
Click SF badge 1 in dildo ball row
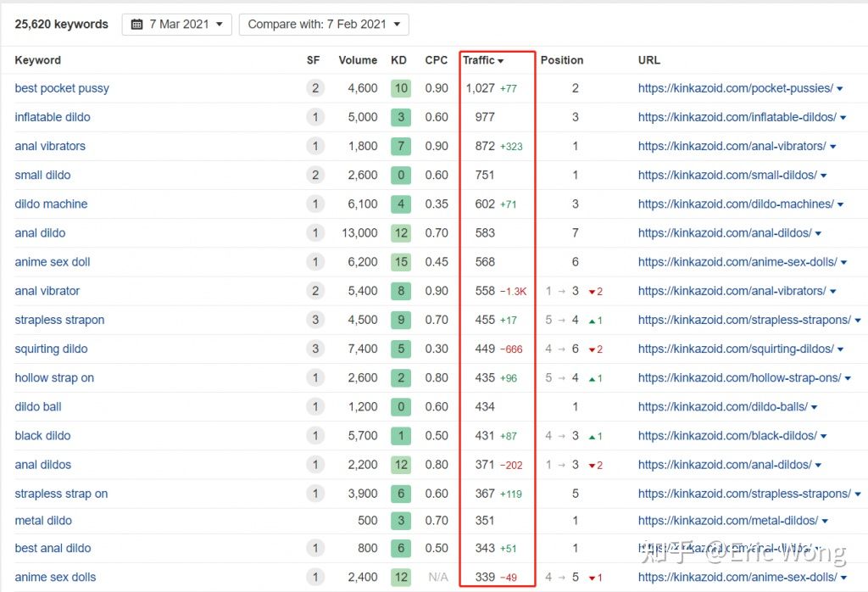315,407
